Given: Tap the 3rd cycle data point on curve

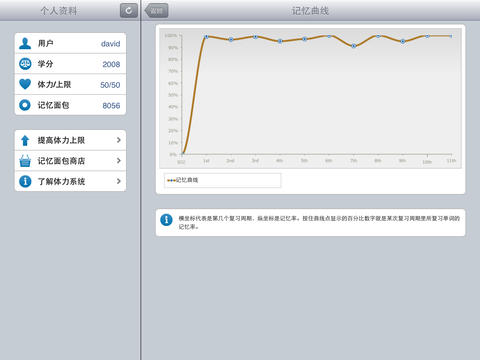Looking at the screenshot, I should point(255,37).
